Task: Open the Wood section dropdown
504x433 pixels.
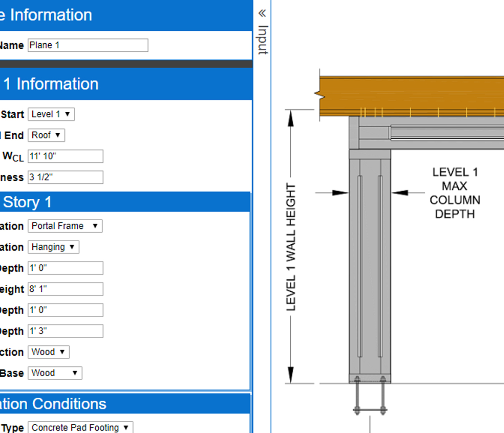Action: (48, 352)
